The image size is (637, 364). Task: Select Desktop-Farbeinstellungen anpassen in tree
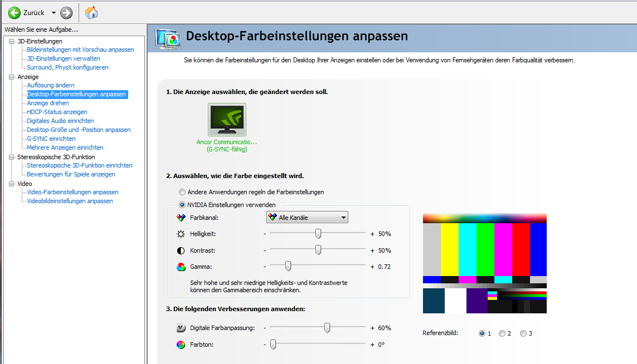(77, 94)
